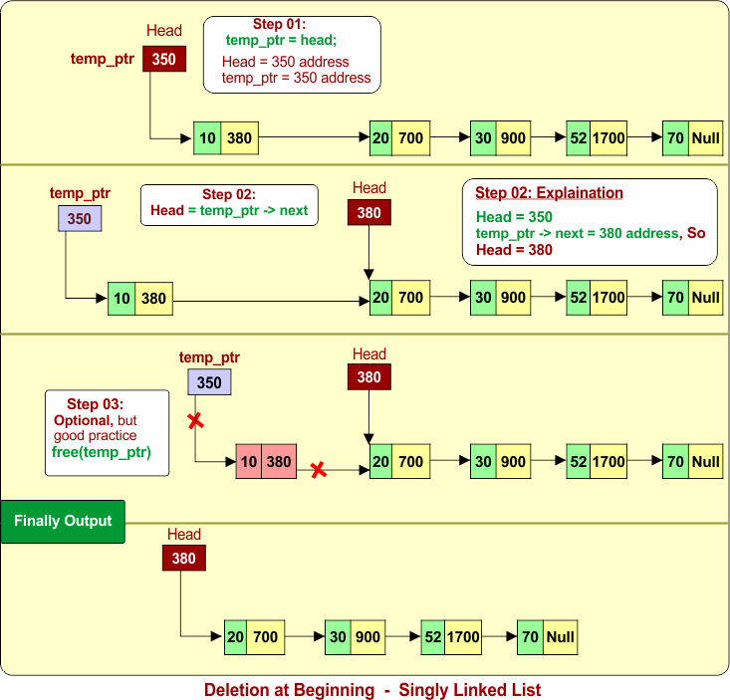The width and height of the screenshot is (730, 700).
Task: Click the "temp_ptr = 350 address" line
Action: [296, 78]
